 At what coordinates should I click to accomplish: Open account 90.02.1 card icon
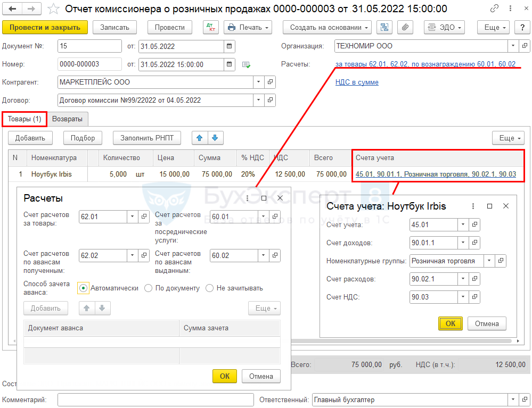474,279
